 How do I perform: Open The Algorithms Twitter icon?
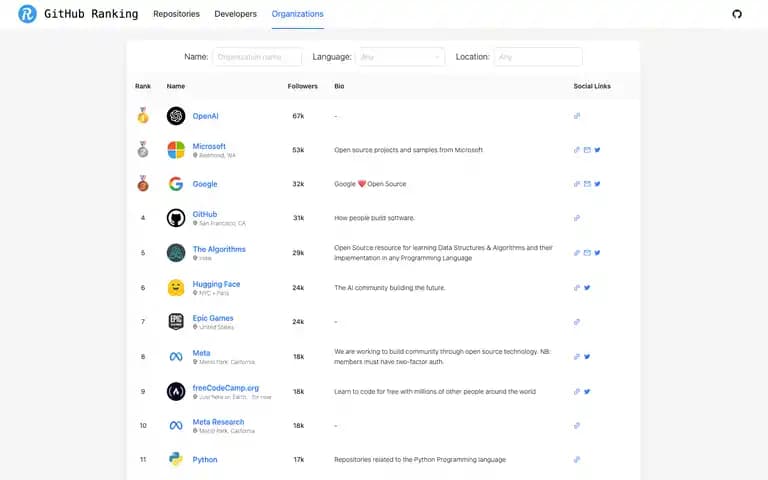(x=597, y=253)
